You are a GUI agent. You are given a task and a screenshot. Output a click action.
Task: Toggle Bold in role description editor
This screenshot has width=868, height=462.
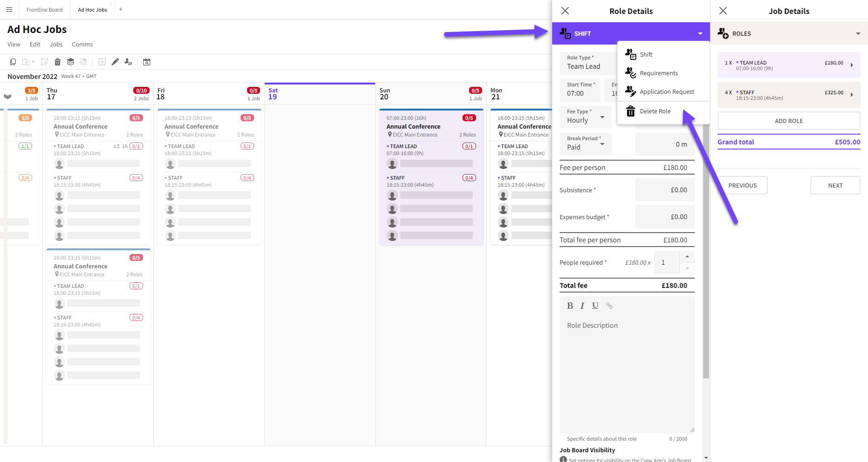click(x=570, y=306)
